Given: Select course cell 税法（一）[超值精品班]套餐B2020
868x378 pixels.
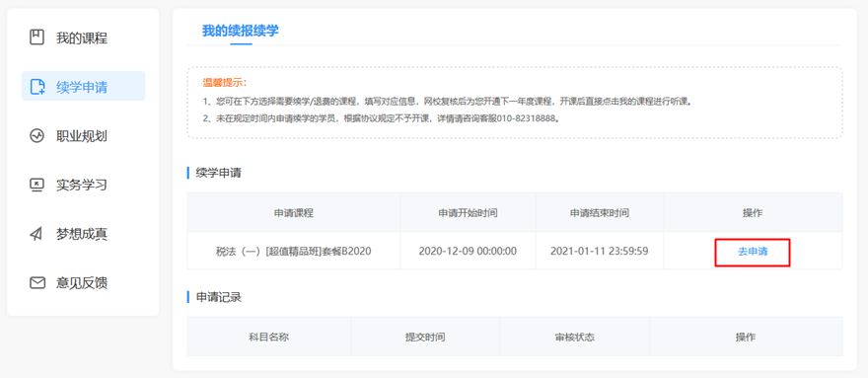Looking at the screenshot, I should 293,251.
